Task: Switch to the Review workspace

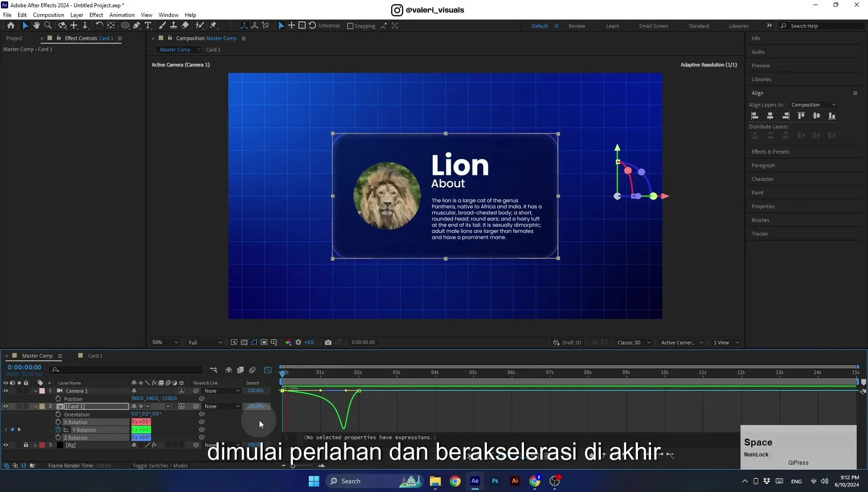Action: [x=576, y=26]
